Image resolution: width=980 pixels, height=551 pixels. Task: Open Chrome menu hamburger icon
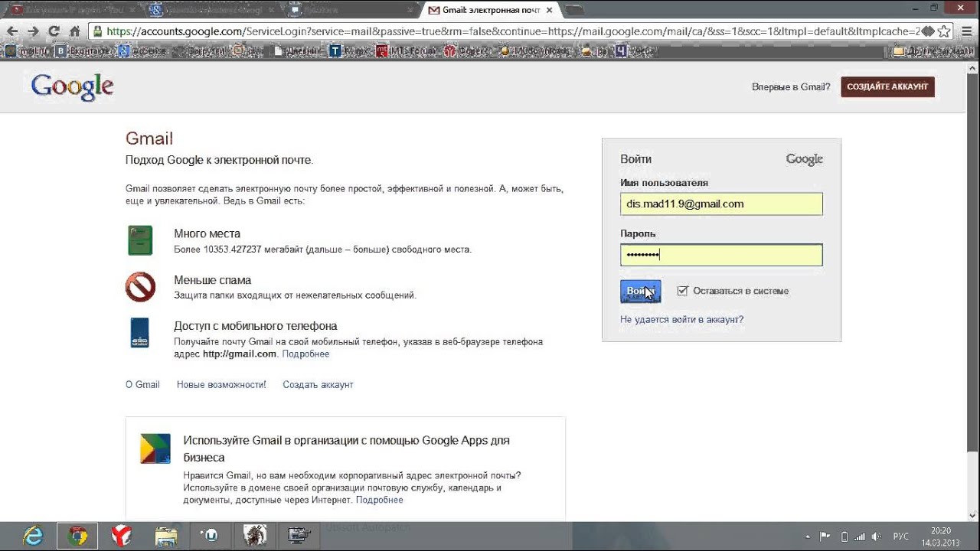tap(966, 31)
